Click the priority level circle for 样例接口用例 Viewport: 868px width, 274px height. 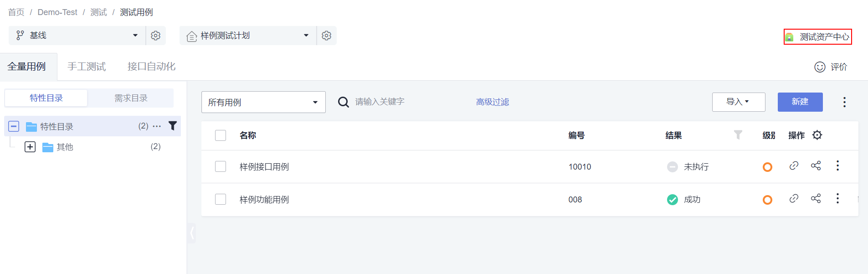767,167
